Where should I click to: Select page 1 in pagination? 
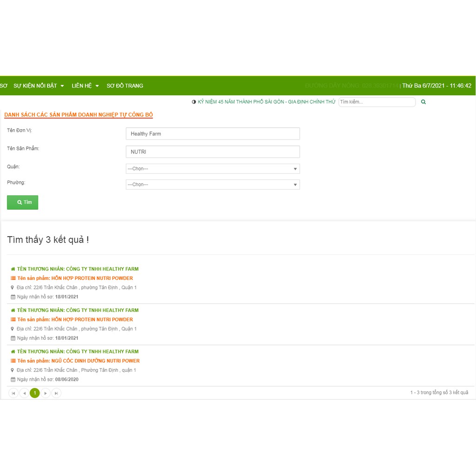tap(35, 393)
